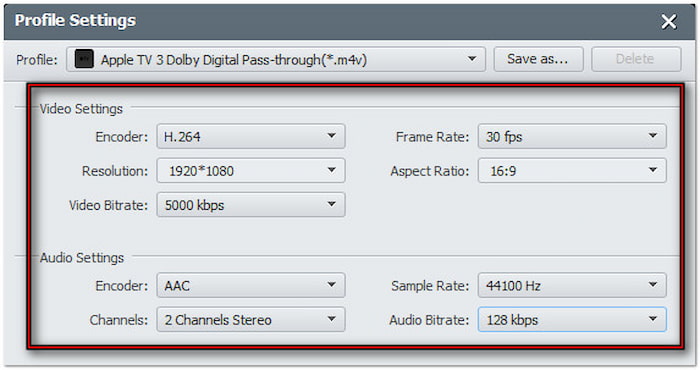Click the Delete button
The width and height of the screenshot is (700, 370).
636,59
